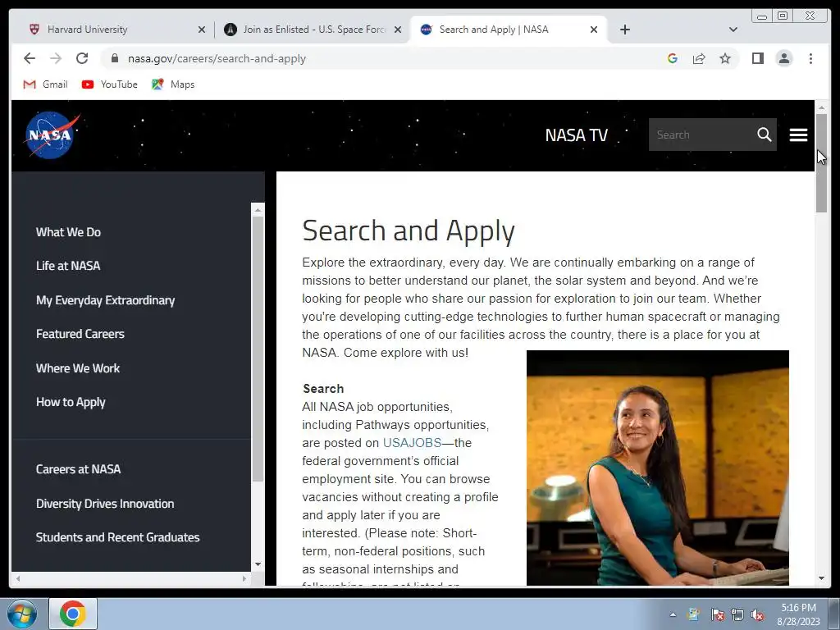Open Featured Careers in sidebar
Image resolution: width=840 pixels, height=630 pixels.
pos(80,334)
